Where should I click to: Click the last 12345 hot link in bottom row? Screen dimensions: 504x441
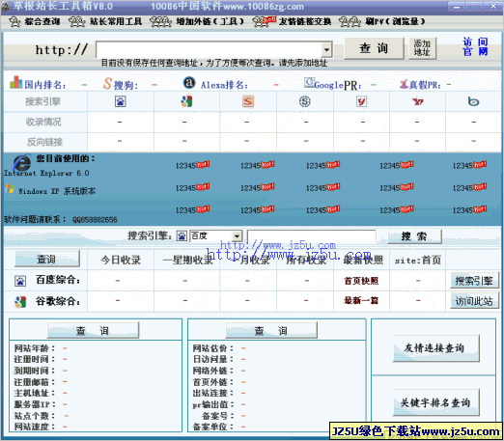pyautogui.click(x=469, y=209)
